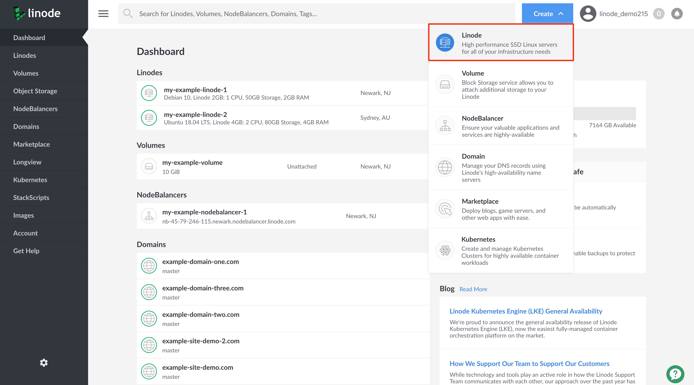Click the green help question-mark button
The height and width of the screenshot is (385, 694).
coord(675,374)
